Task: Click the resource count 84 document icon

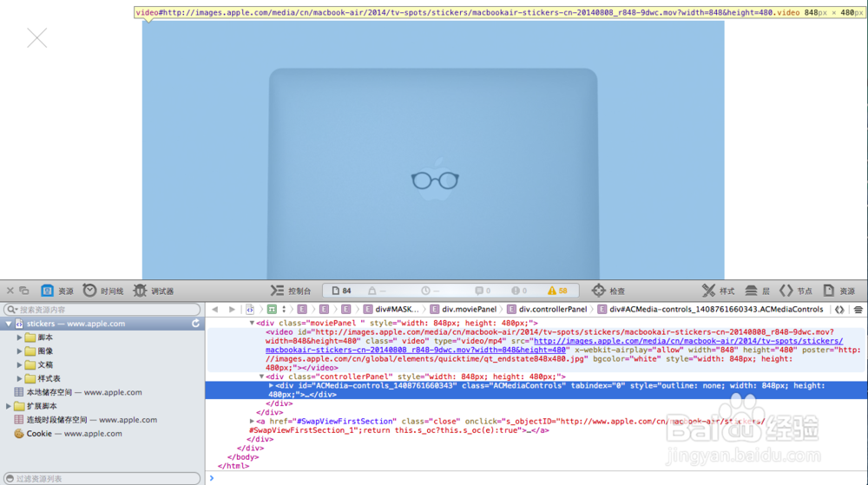Action: [x=341, y=291]
